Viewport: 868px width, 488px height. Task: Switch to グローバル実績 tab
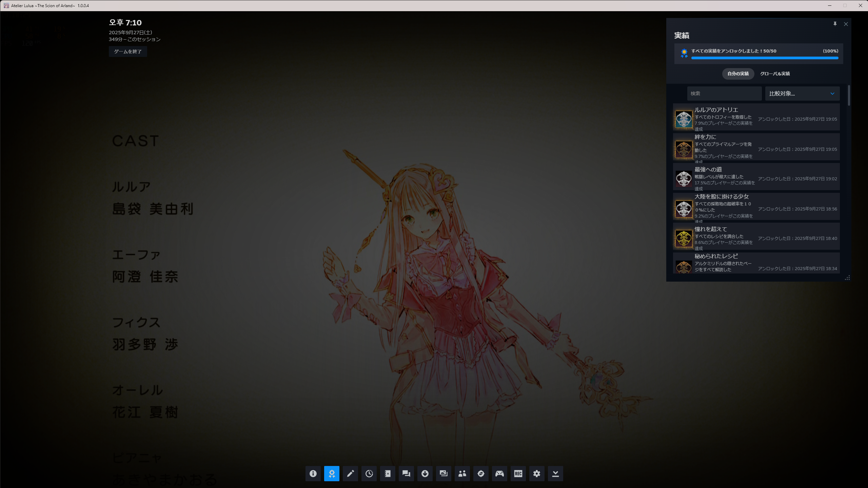(x=775, y=74)
